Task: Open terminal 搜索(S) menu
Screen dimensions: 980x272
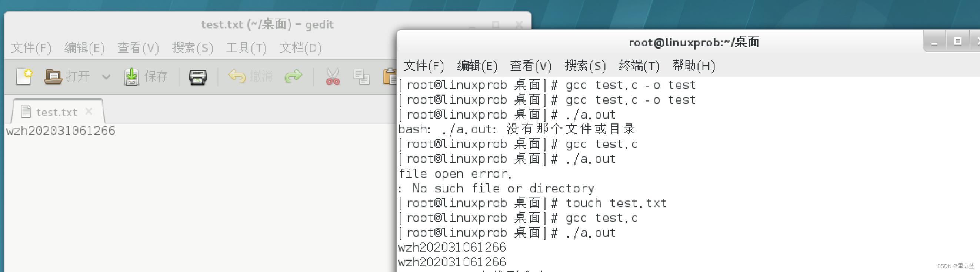Action: (585, 66)
